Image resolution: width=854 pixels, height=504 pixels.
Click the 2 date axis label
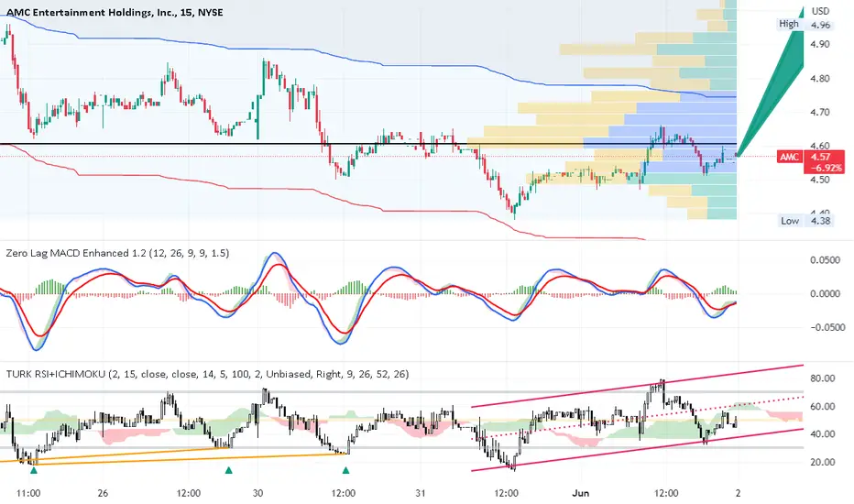coord(738,493)
